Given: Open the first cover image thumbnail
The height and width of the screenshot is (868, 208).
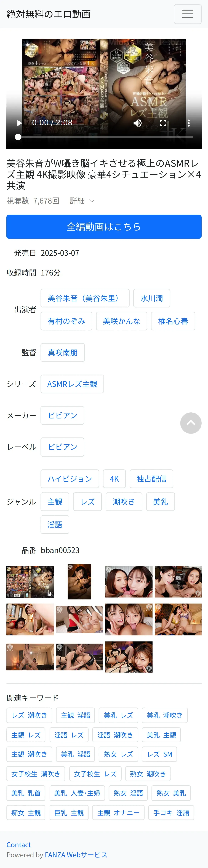Looking at the screenshot, I should click(30, 582).
